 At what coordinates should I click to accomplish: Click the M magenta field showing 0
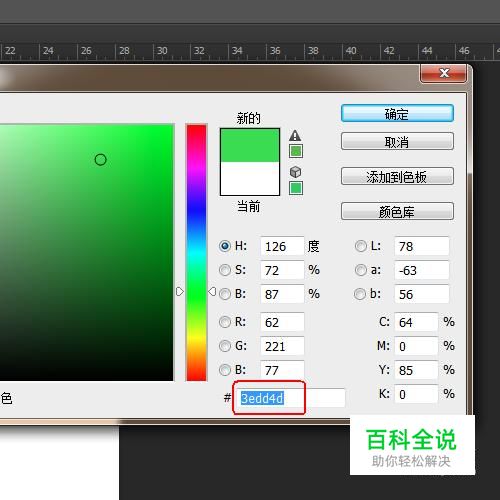click(x=416, y=346)
